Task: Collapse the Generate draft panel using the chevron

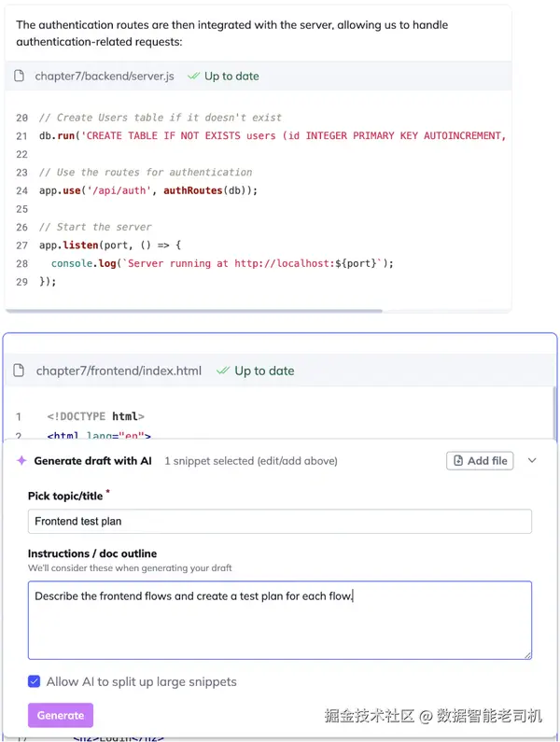Action: pos(532,460)
